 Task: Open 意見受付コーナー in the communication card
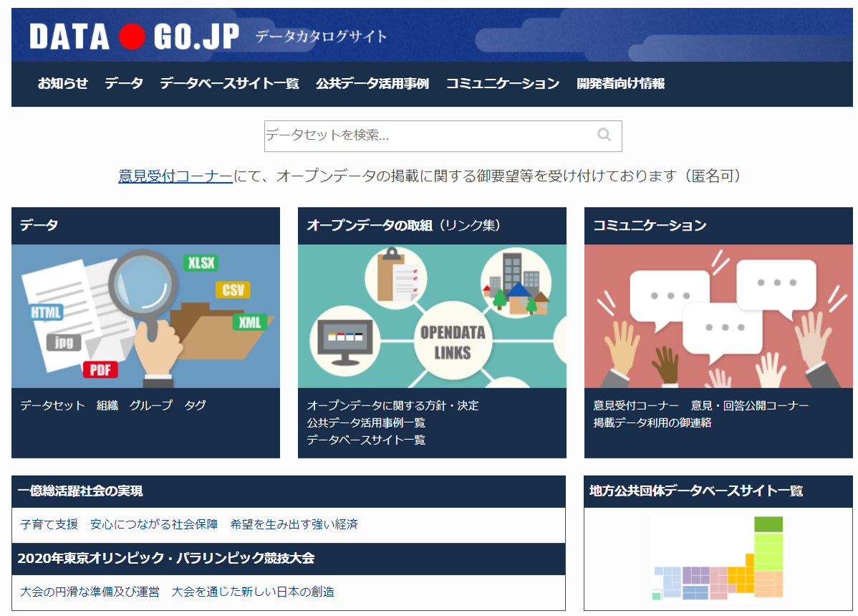click(x=636, y=405)
